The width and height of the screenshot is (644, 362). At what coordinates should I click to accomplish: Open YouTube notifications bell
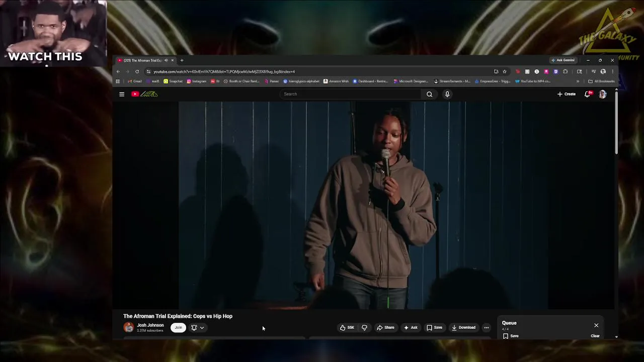[588, 94]
